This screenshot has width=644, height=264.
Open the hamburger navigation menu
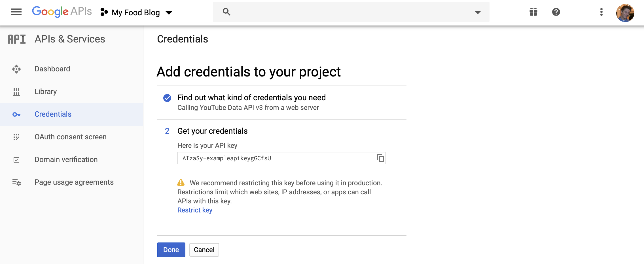(x=16, y=12)
